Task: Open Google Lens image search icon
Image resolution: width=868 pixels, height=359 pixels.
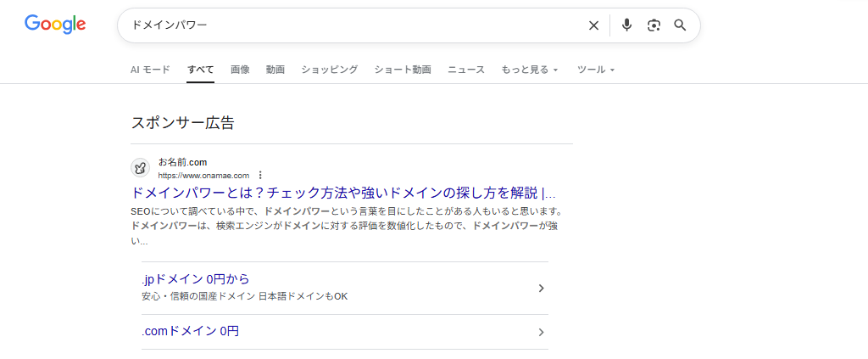Action: (654, 25)
